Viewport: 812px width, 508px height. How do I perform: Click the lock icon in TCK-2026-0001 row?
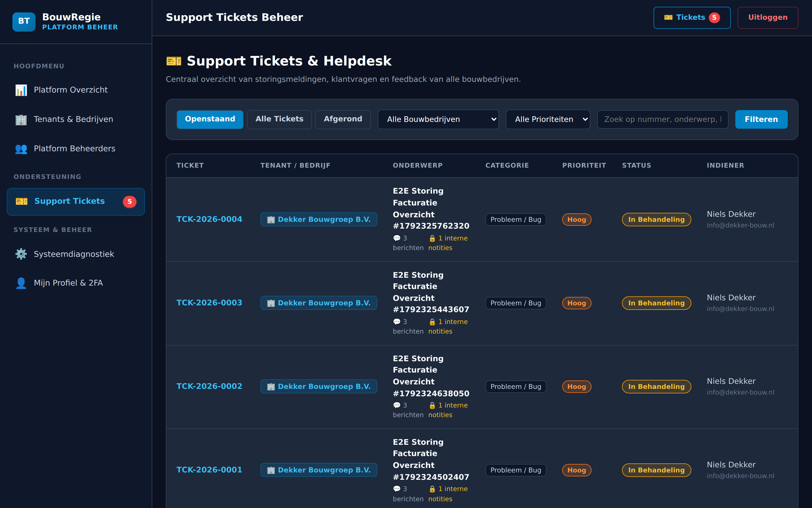click(x=432, y=489)
